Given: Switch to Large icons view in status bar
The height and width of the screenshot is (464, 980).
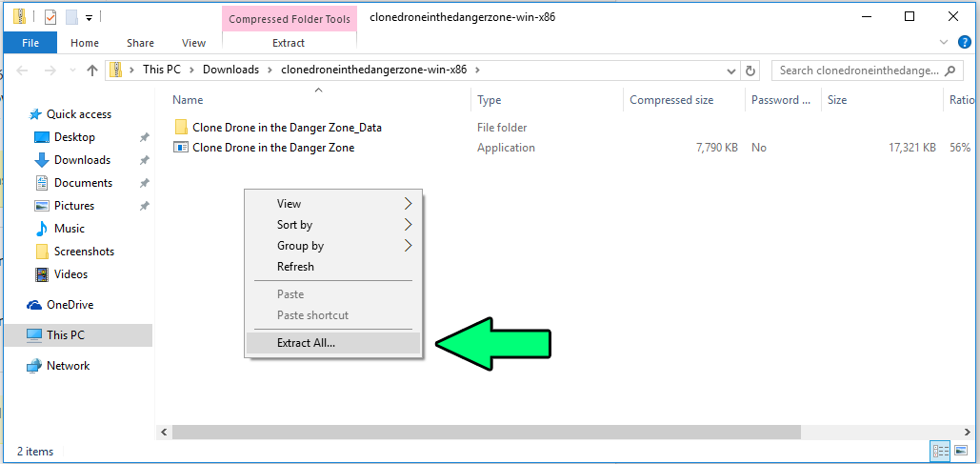Looking at the screenshot, I should point(961,451).
